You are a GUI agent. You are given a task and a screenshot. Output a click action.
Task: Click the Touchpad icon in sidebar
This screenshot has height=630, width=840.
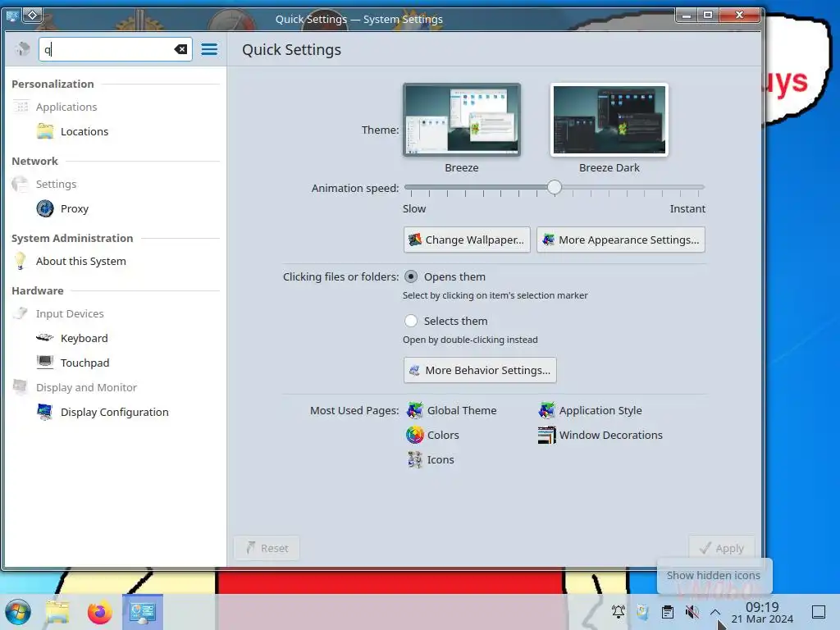pos(45,363)
